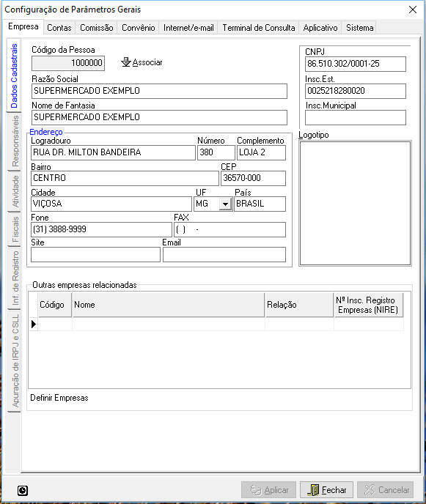Click the FAX input field
This screenshot has height=504, width=426.
(229, 229)
